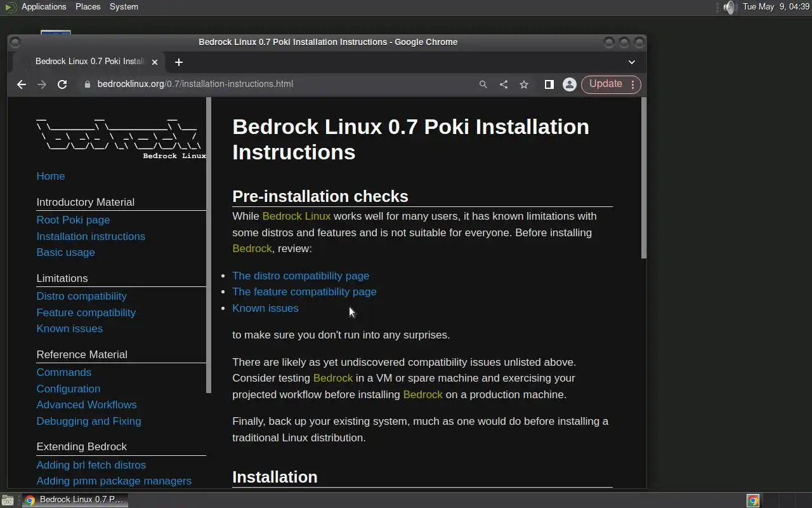Open Adding brl fetch distros link
This screenshot has width=812, height=508.
(x=91, y=465)
